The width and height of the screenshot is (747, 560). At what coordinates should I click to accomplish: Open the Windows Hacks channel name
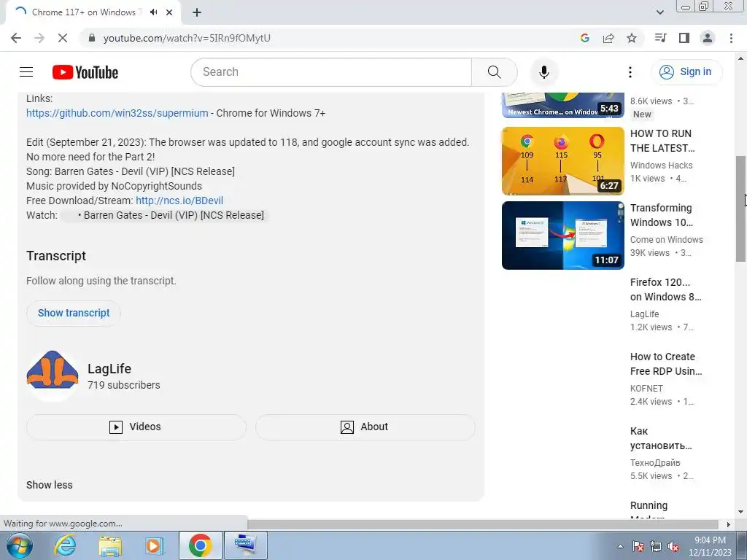[x=661, y=166]
